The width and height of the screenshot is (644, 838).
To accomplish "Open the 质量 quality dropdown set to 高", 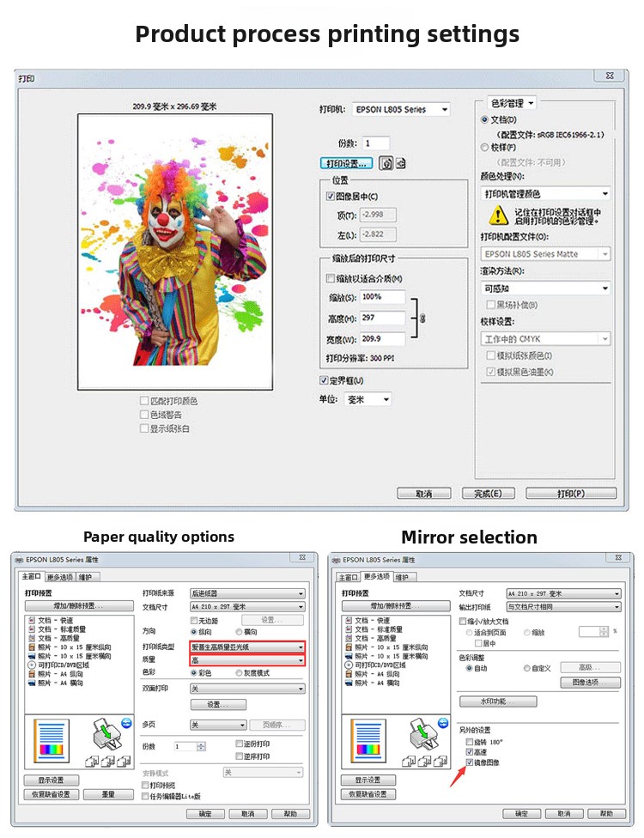I will 246,660.
